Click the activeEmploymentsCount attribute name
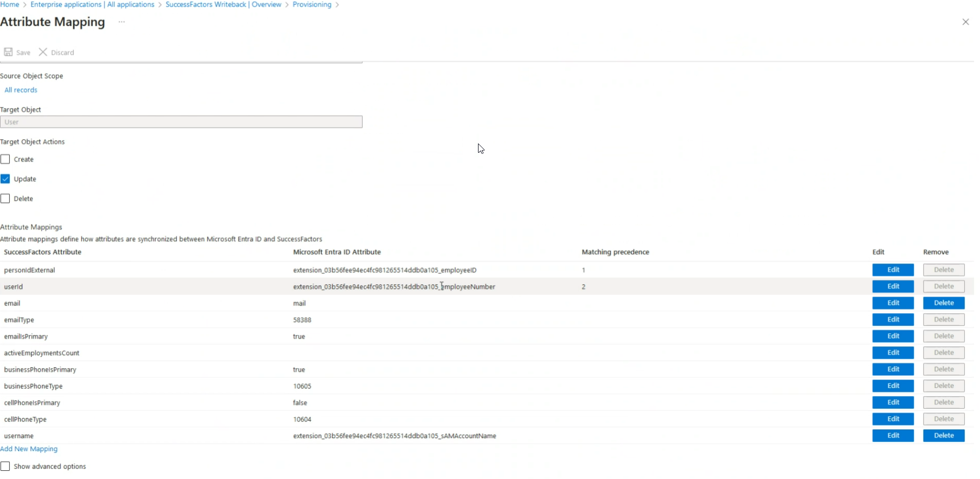 [x=41, y=353]
